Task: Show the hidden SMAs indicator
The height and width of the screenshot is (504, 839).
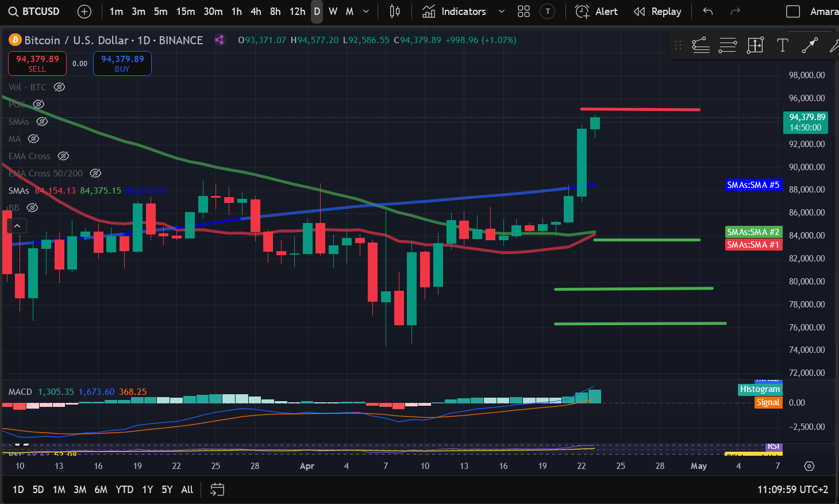Action: pos(42,122)
